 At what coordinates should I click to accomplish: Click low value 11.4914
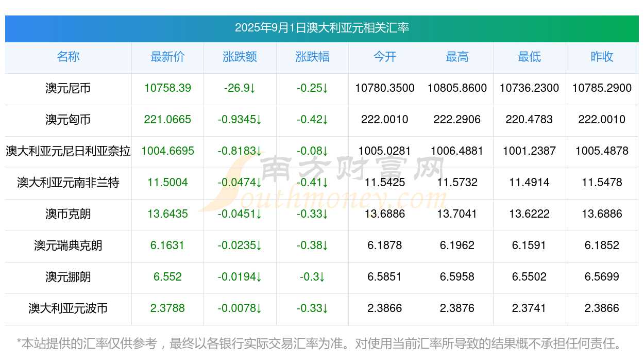530,183
